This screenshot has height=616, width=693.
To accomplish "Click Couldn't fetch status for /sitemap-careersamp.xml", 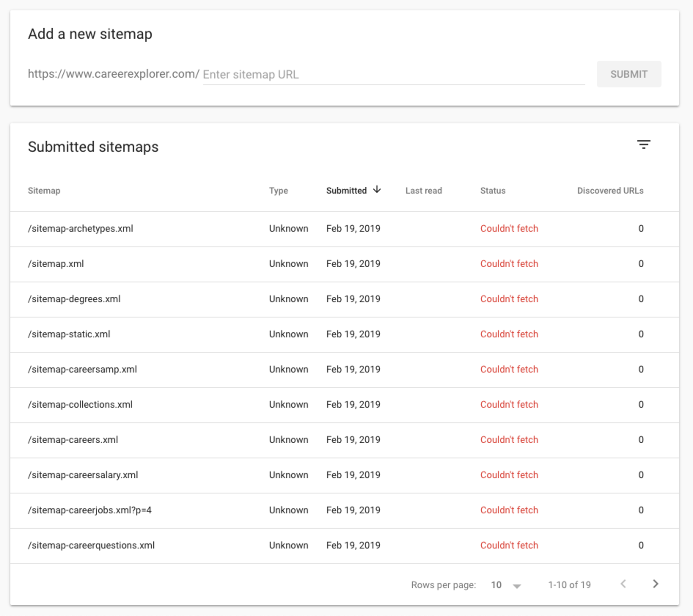I will pyautogui.click(x=509, y=369).
